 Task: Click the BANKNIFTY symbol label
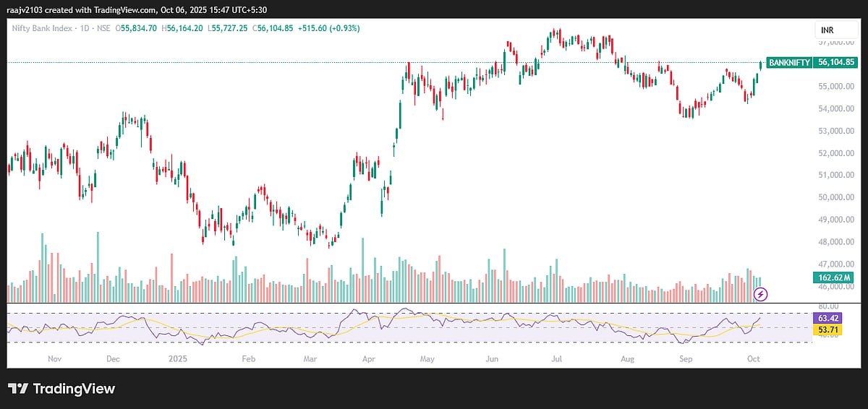pos(788,63)
